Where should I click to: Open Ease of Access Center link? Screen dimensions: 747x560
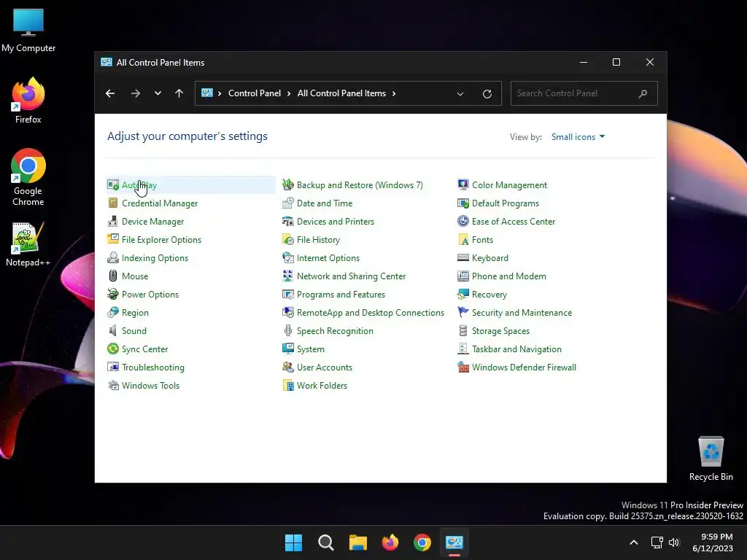[x=514, y=222]
